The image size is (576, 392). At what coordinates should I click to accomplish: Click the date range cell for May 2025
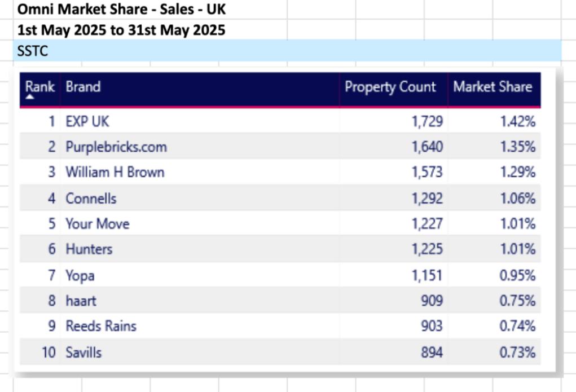pos(121,30)
